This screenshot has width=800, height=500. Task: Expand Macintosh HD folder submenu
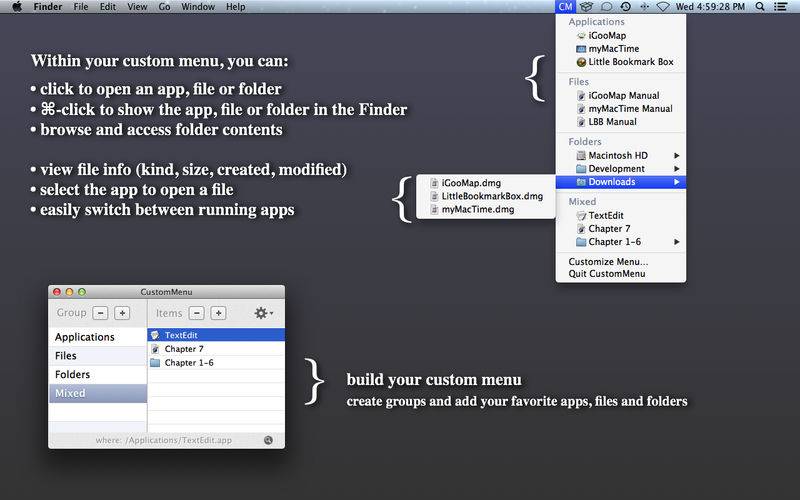(620, 155)
